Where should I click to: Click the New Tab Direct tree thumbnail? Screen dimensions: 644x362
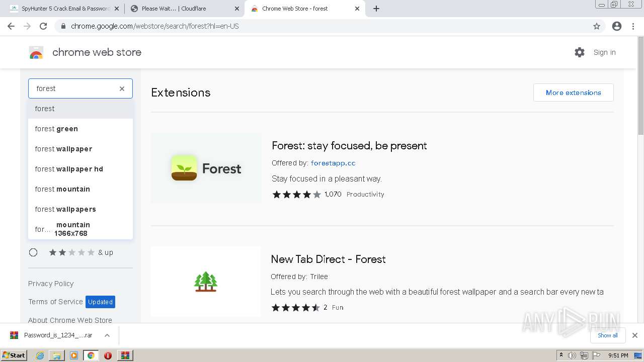[206, 282]
